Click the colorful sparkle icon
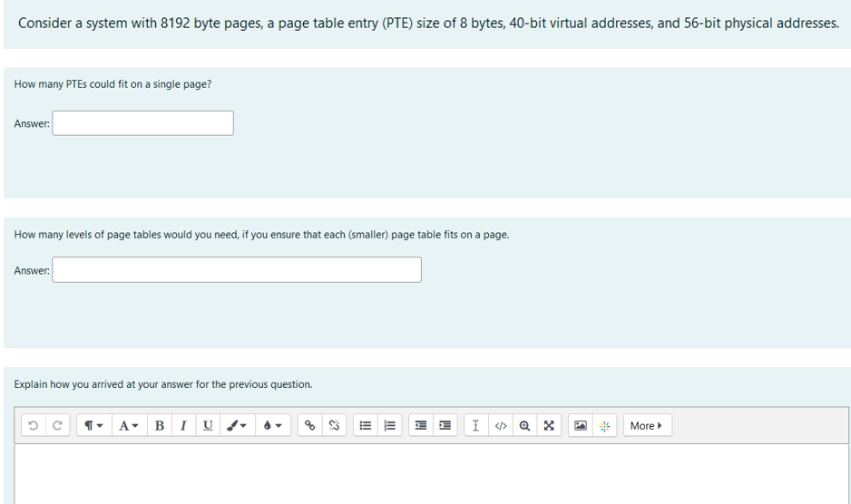The width and height of the screenshot is (851, 504). tap(604, 425)
